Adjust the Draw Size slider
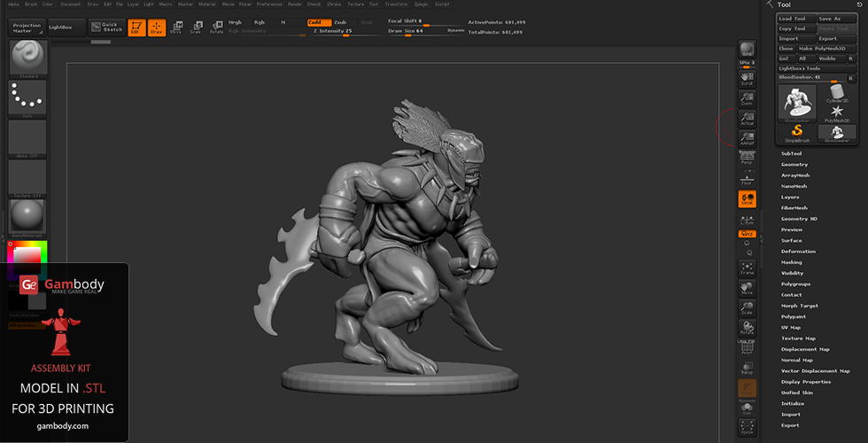Image resolution: width=868 pixels, height=443 pixels. [426, 32]
